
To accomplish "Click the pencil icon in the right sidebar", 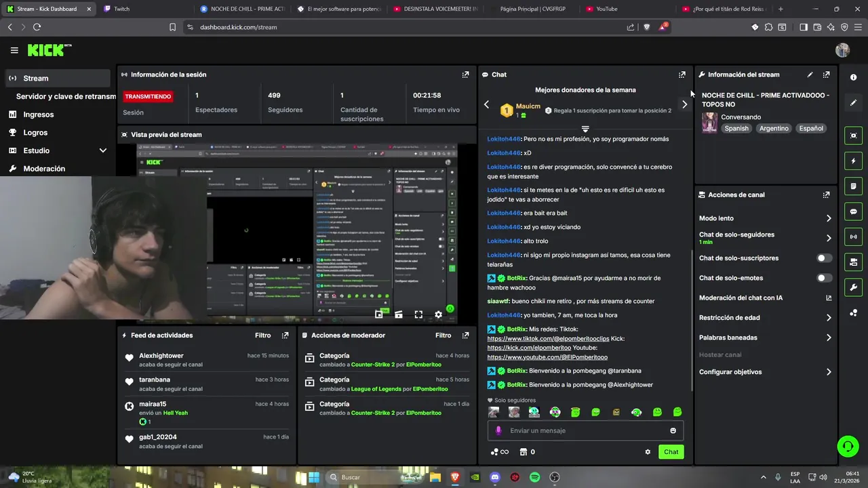I will pyautogui.click(x=854, y=103).
